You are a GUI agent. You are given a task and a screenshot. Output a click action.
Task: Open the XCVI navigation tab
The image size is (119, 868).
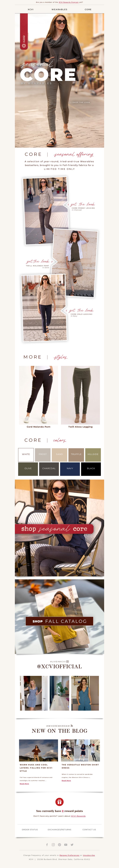(x=31, y=9)
